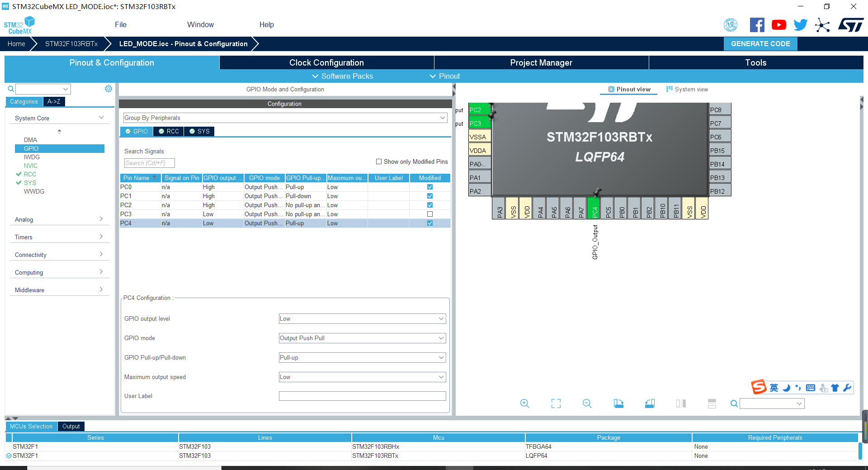Viewport: 868px width, 470px height.
Task: Flip the chip vertically icon
Action: [712, 404]
